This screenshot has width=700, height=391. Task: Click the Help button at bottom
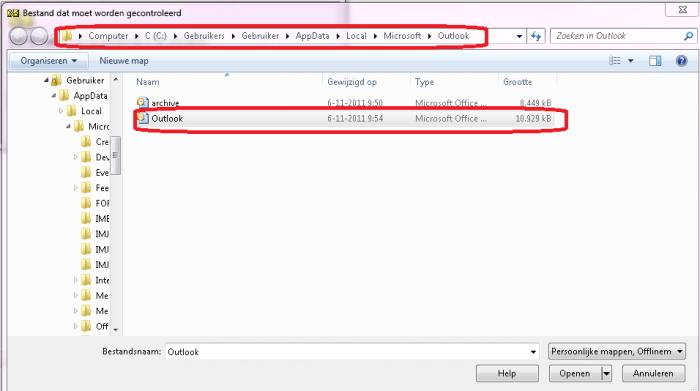[507, 374]
